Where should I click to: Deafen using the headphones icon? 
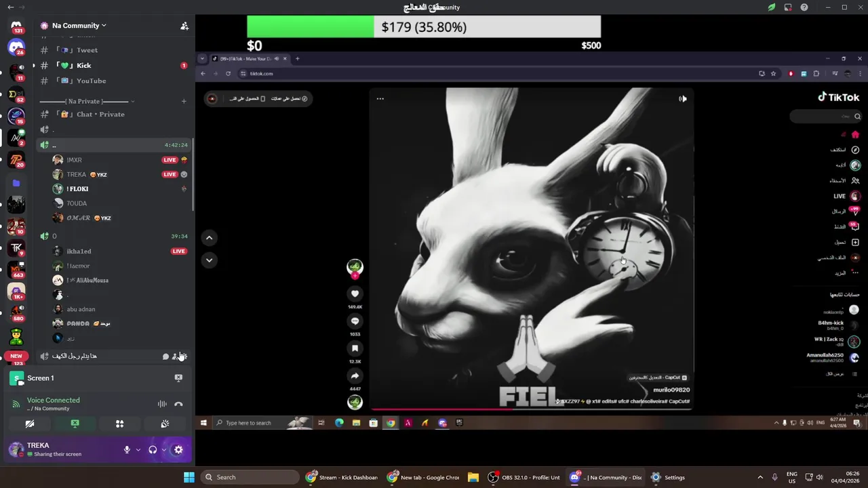tap(153, 449)
